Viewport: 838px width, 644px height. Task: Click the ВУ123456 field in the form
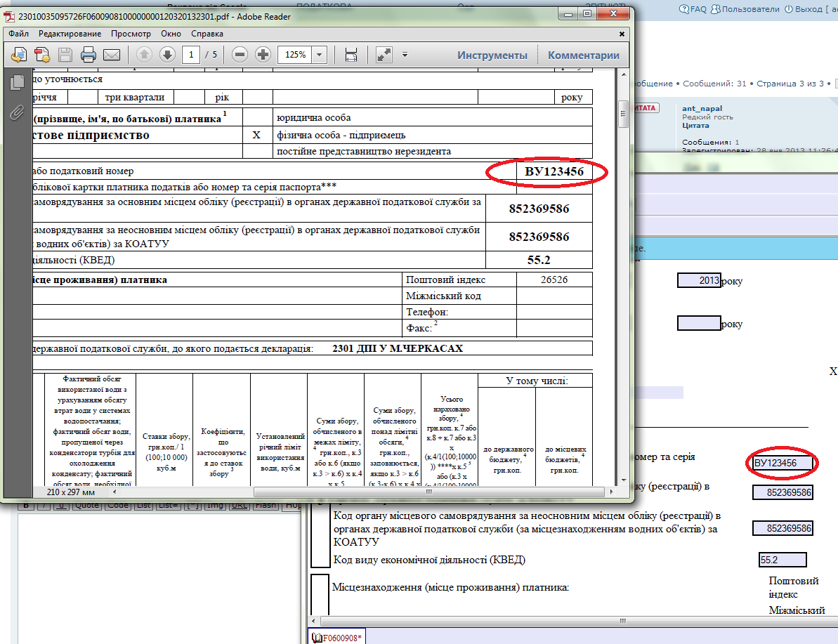781,464
